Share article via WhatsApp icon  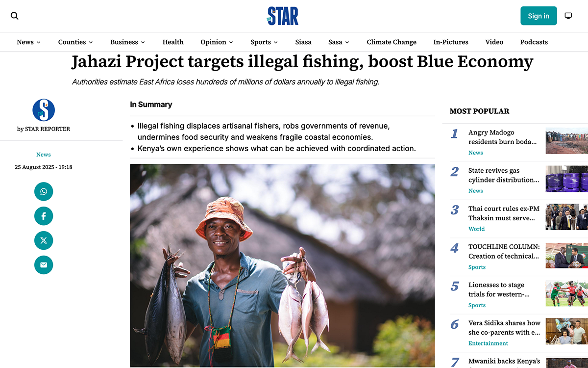click(x=44, y=191)
